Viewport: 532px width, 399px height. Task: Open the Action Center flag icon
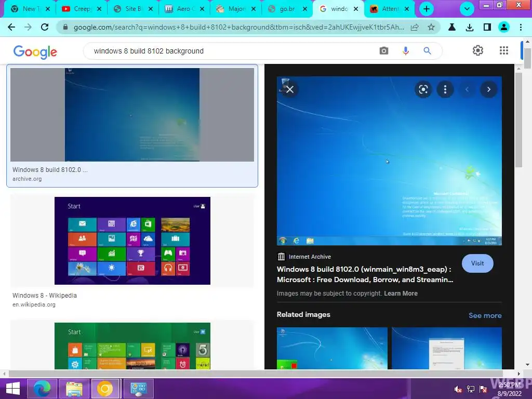click(483, 389)
